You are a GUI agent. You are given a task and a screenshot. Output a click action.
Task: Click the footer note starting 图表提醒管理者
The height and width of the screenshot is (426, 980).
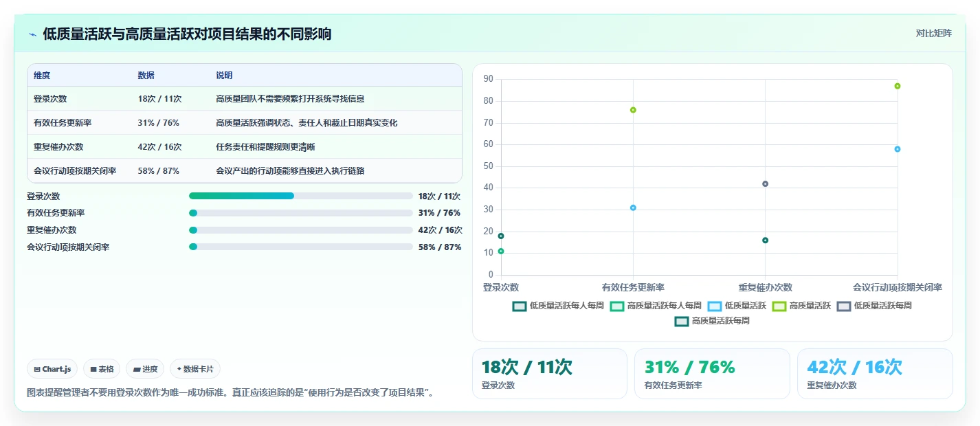tap(230, 393)
